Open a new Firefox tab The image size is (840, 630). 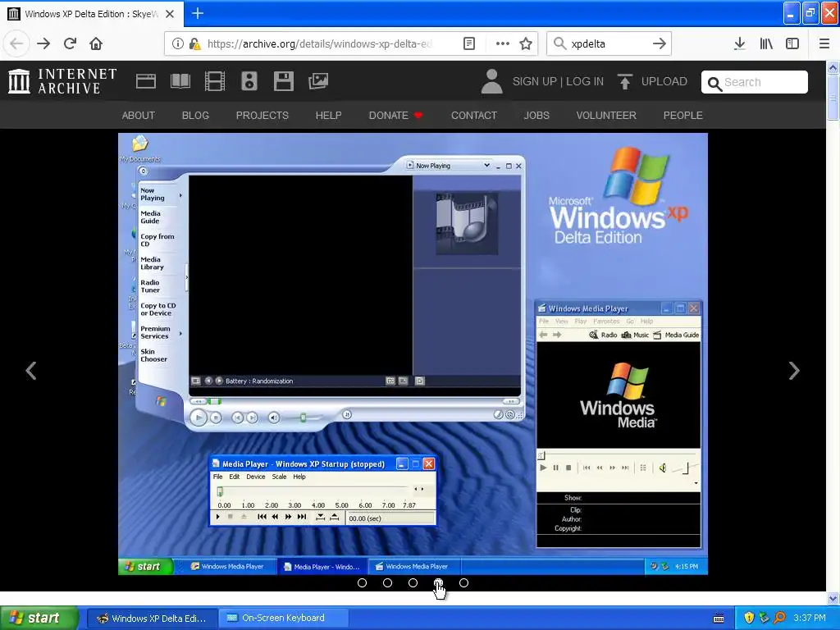[x=198, y=13]
